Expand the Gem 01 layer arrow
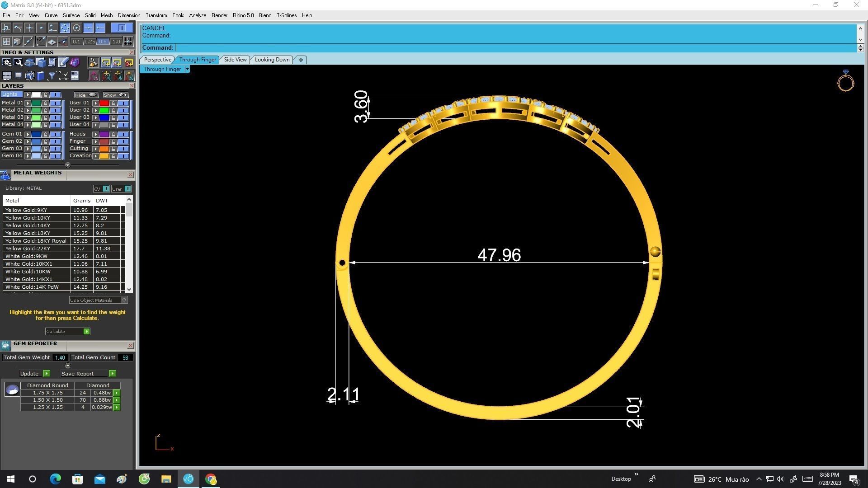The width and height of the screenshot is (868, 488). tap(28, 134)
